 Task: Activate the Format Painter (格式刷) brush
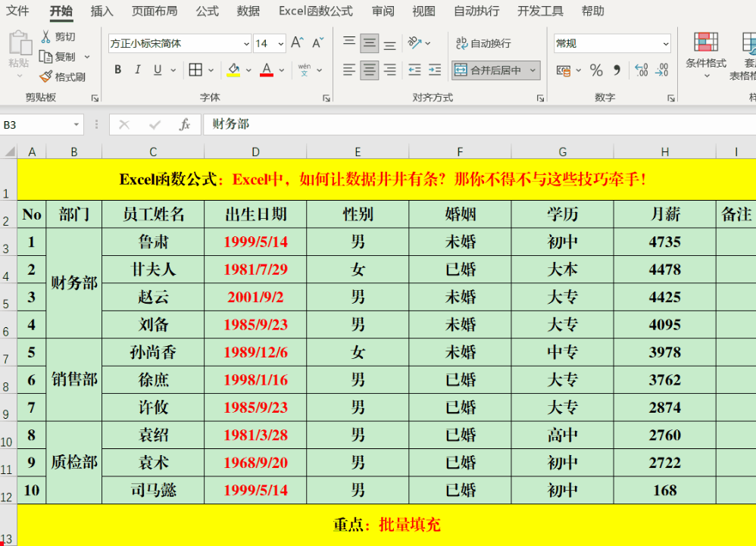pyautogui.click(x=45, y=76)
